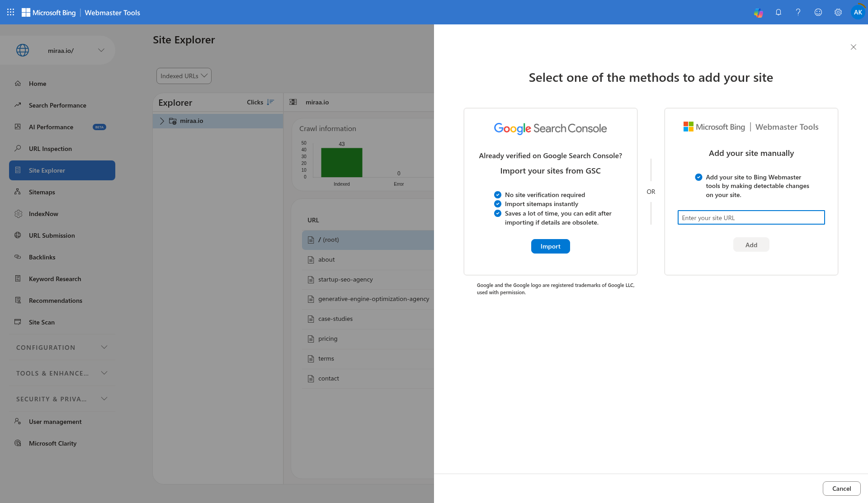Viewport: 868px width, 503px height.
Task: Click the Cancel button
Action: click(x=841, y=489)
